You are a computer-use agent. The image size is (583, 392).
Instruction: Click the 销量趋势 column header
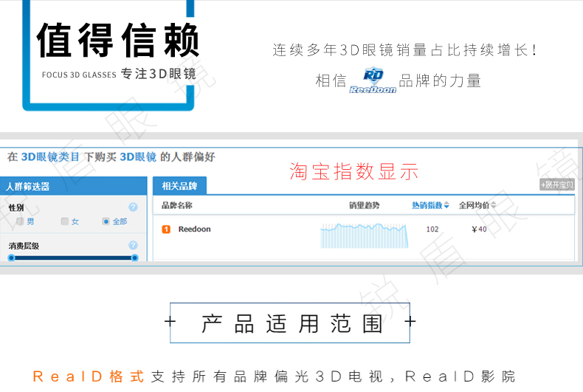click(364, 205)
